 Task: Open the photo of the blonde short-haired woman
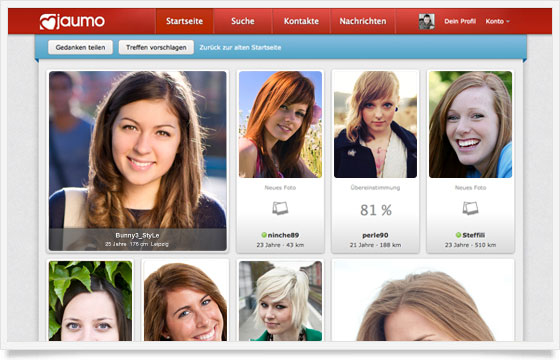click(x=280, y=301)
